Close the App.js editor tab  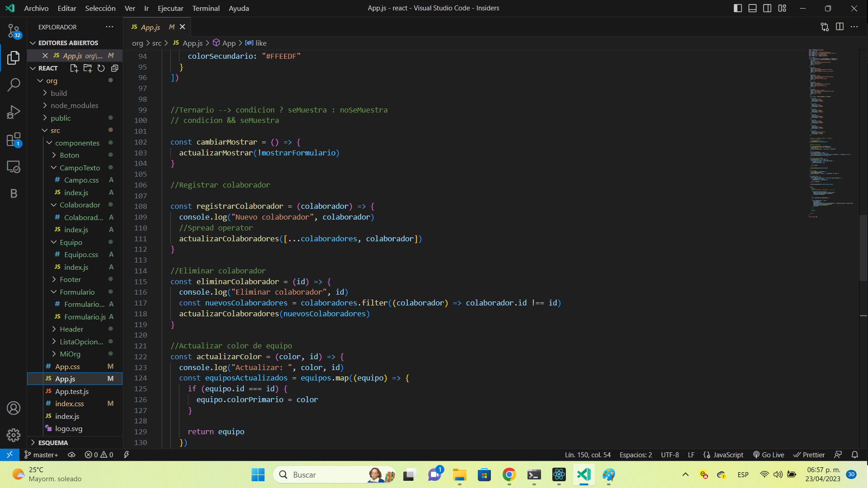tap(182, 27)
